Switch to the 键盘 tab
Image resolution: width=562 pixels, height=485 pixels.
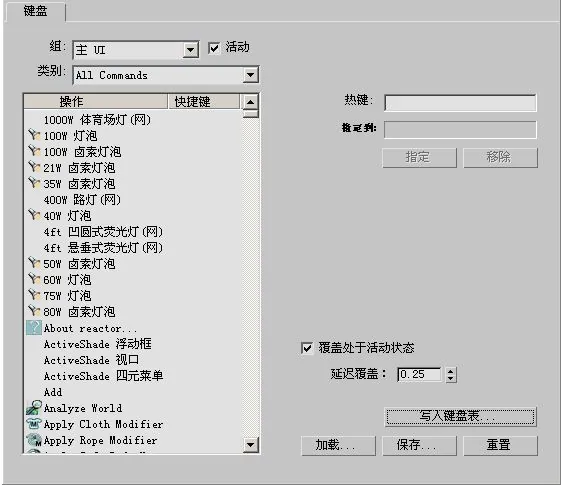35,11
